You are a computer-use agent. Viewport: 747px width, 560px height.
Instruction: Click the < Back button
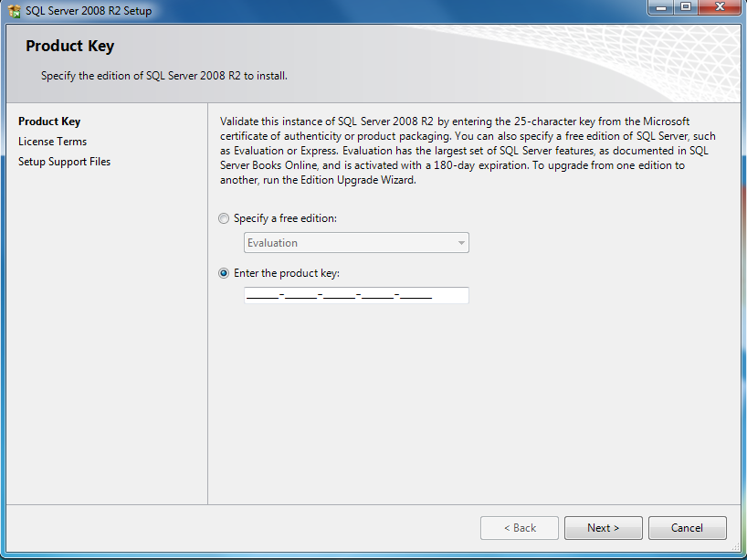pos(520,528)
